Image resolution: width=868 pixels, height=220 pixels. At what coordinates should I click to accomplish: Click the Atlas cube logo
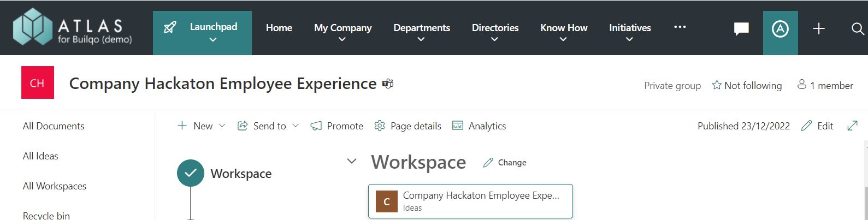[x=33, y=27]
